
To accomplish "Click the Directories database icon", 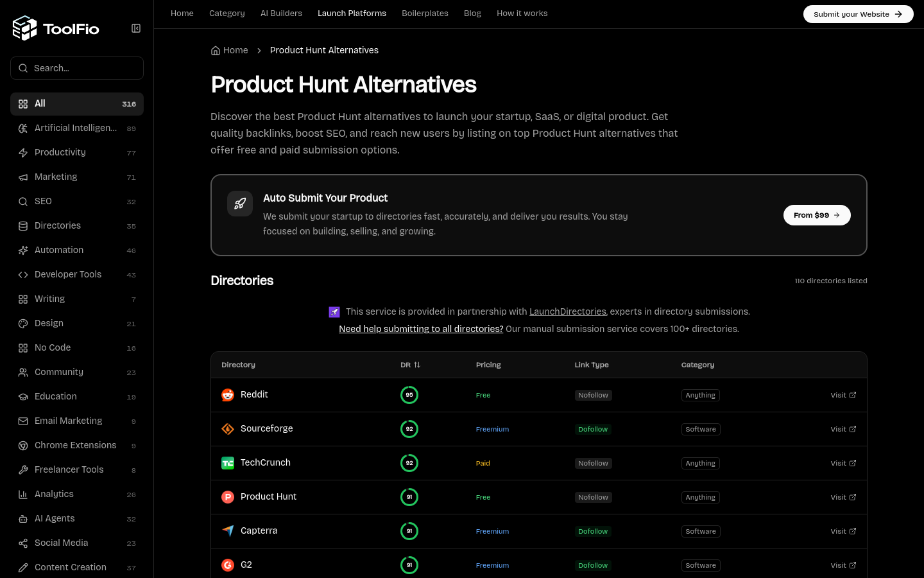I will pos(23,226).
